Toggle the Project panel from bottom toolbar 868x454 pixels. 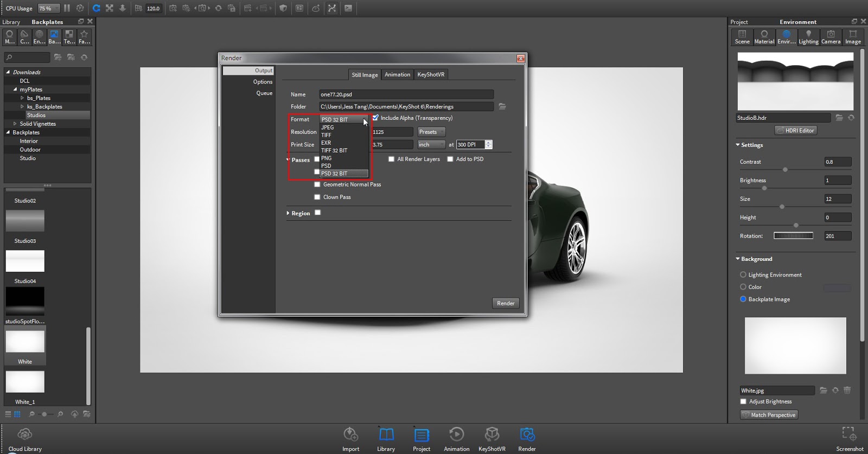click(x=422, y=438)
